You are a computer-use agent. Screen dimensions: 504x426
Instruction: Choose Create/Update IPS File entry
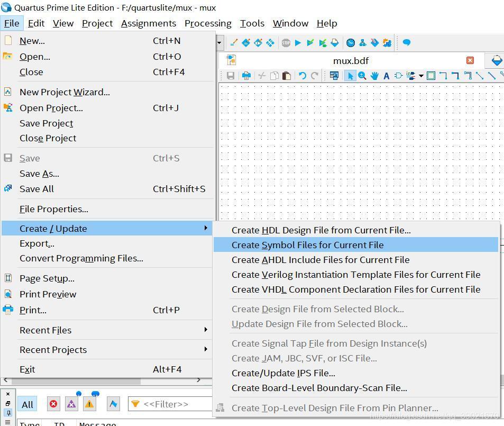(x=356, y=373)
